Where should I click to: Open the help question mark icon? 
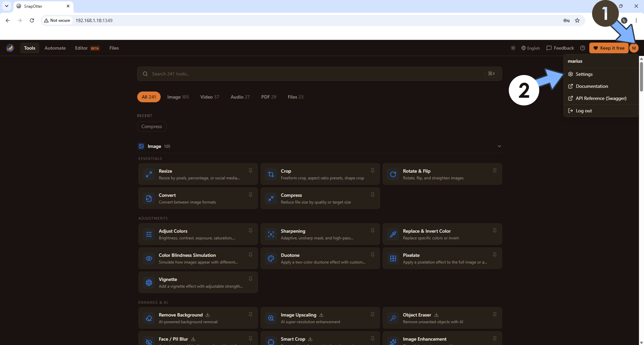click(x=583, y=48)
